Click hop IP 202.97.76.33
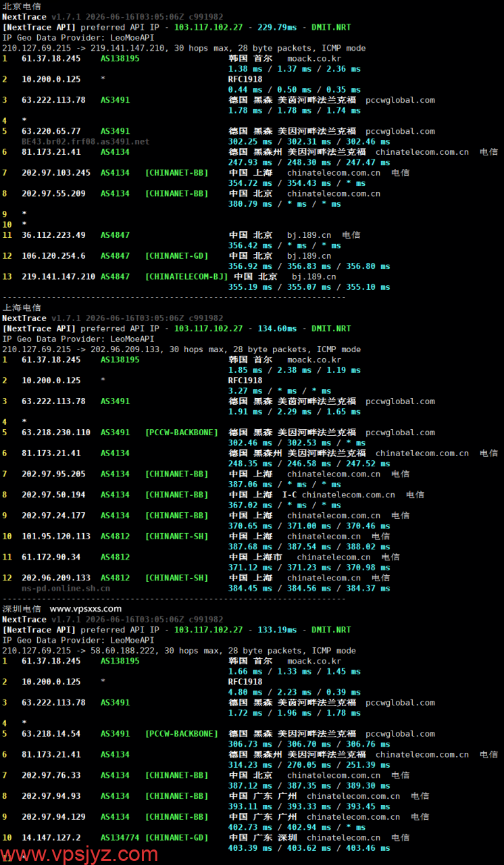Image resolution: width=504 pixels, height=865 pixels. pos(51,775)
